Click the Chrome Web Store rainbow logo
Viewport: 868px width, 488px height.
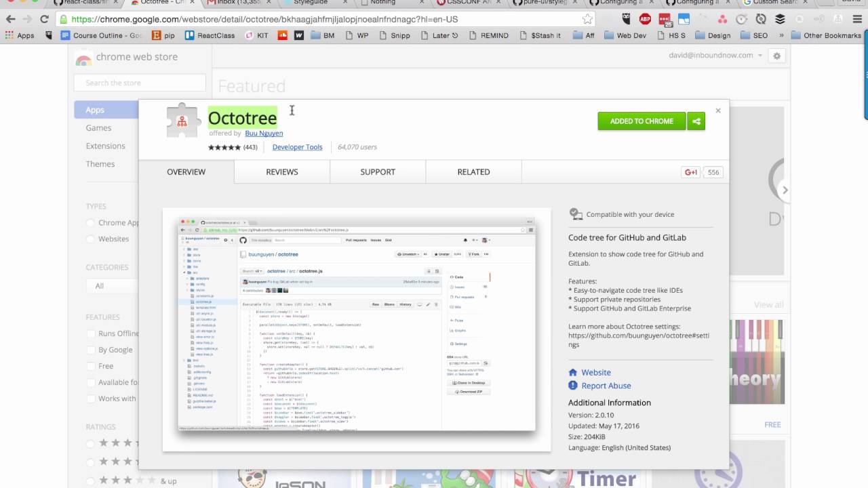coord(83,58)
